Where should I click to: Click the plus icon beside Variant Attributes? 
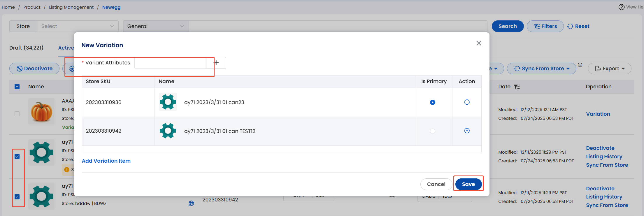point(216,63)
